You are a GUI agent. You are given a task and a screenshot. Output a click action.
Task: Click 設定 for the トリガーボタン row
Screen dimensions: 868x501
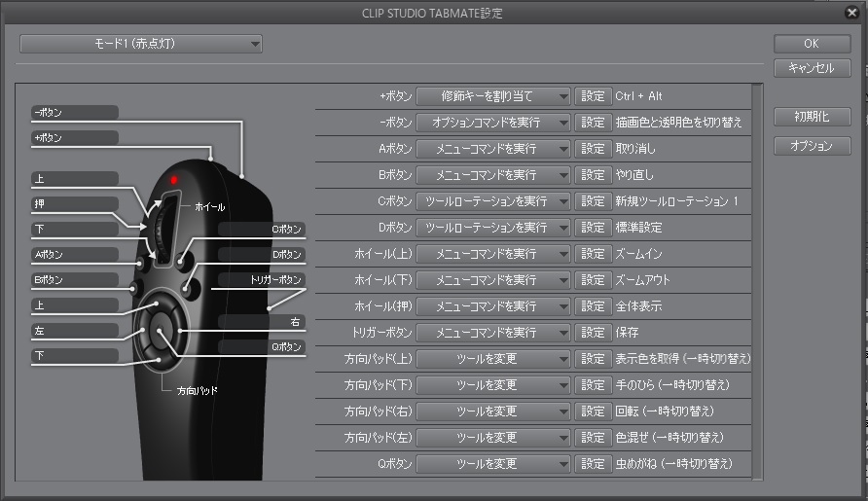(593, 333)
